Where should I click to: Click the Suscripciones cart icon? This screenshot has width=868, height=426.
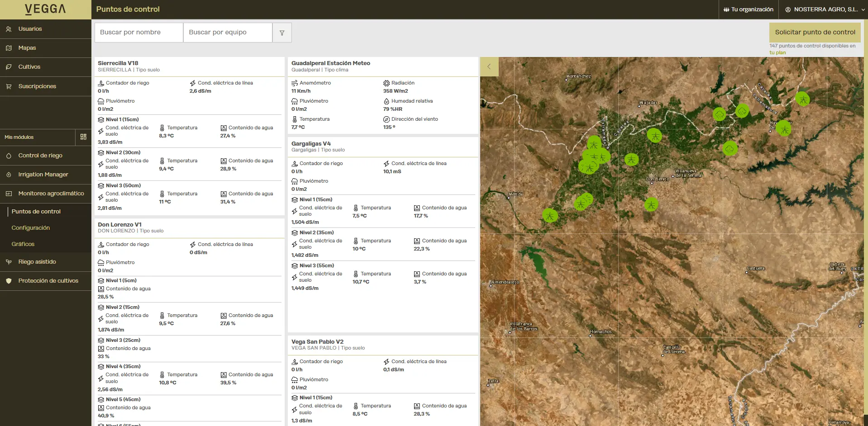click(9, 86)
